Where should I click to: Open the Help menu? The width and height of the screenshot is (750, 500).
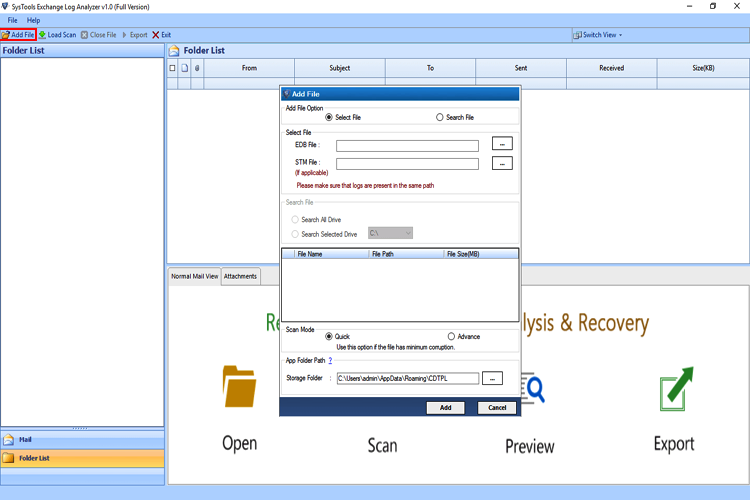33,20
